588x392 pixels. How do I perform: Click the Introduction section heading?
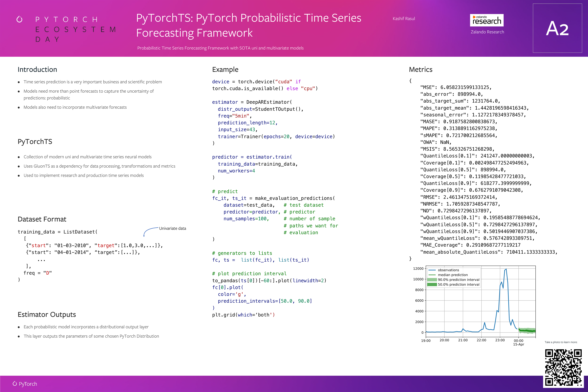click(37, 69)
